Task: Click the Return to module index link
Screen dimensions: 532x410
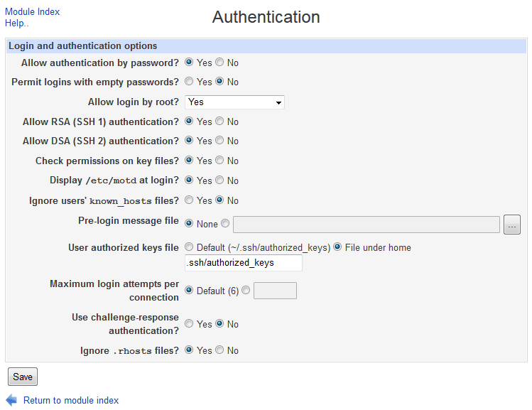Action: (x=71, y=400)
